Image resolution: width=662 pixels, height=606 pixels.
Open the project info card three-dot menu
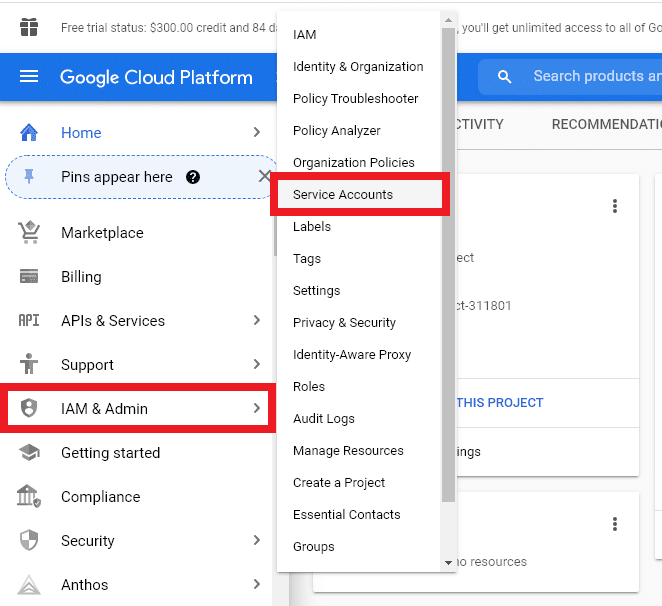pos(615,206)
